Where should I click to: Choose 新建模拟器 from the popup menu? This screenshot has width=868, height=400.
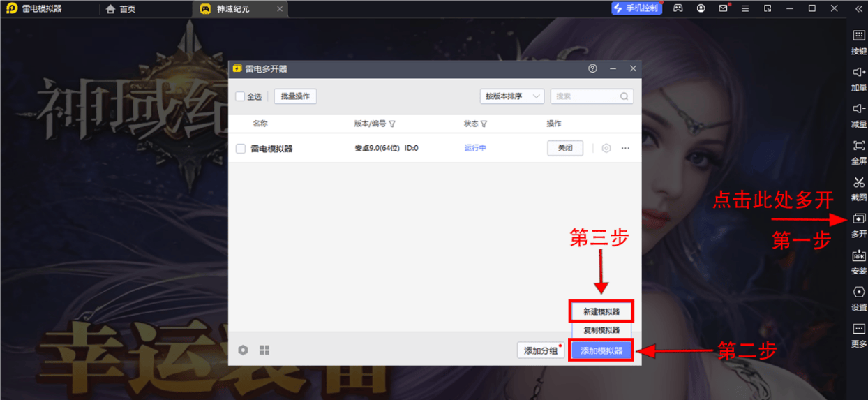coord(601,311)
